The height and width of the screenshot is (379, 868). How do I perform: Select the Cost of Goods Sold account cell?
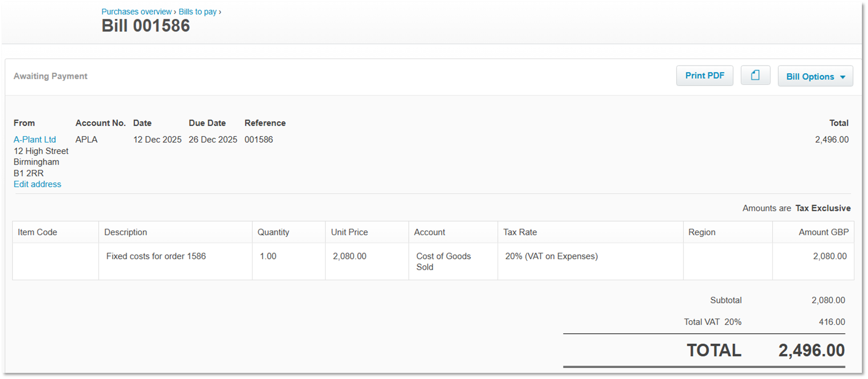tap(443, 261)
